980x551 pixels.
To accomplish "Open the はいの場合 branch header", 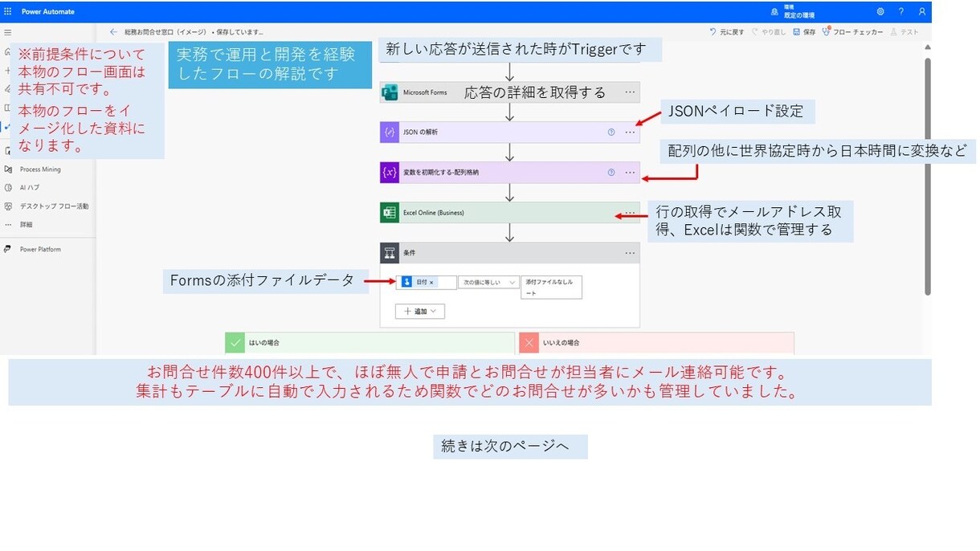I will (370, 343).
